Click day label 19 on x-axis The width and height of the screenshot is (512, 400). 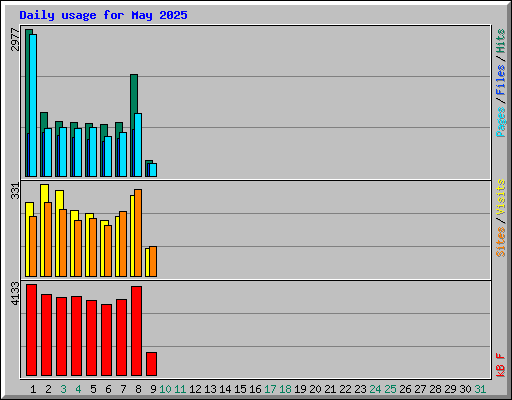tap(300, 389)
